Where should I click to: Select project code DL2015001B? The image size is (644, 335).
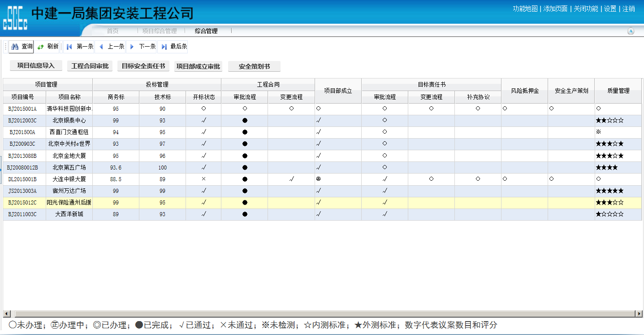pos(22,179)
